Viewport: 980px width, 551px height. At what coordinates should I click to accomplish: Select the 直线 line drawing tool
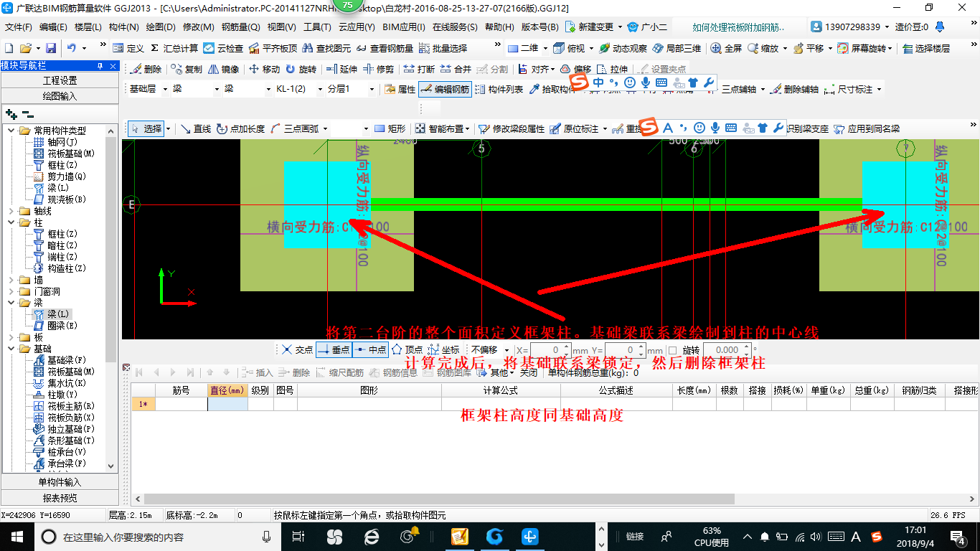pyautogui.click(x=196, y=129)
